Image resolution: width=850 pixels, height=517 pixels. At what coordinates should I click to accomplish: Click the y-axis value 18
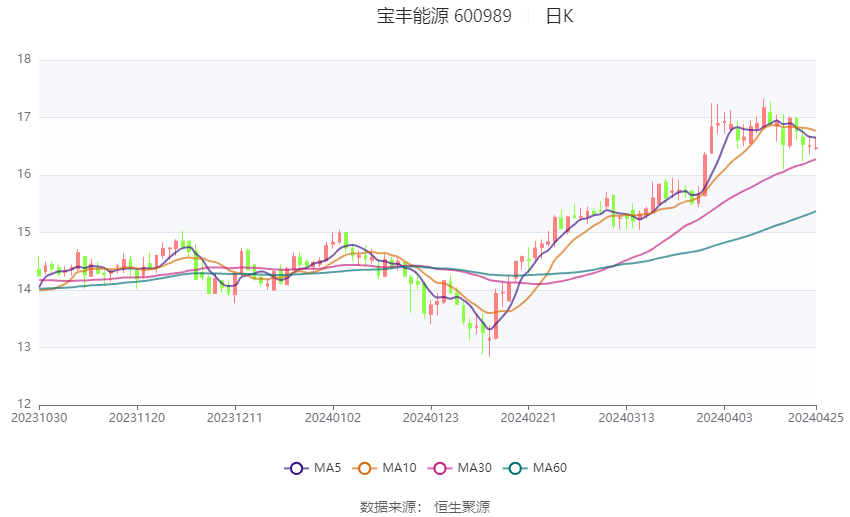[24, 59]
